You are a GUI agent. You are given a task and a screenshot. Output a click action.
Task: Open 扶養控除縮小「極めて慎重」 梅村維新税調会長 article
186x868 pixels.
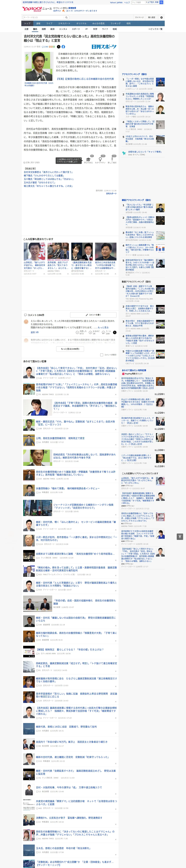[x=68, y=488]
